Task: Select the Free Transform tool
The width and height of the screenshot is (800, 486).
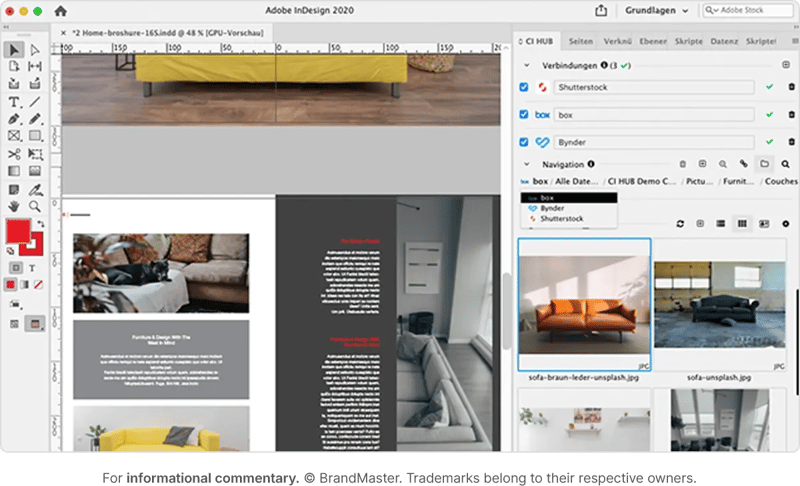Action: pos(35,154)
